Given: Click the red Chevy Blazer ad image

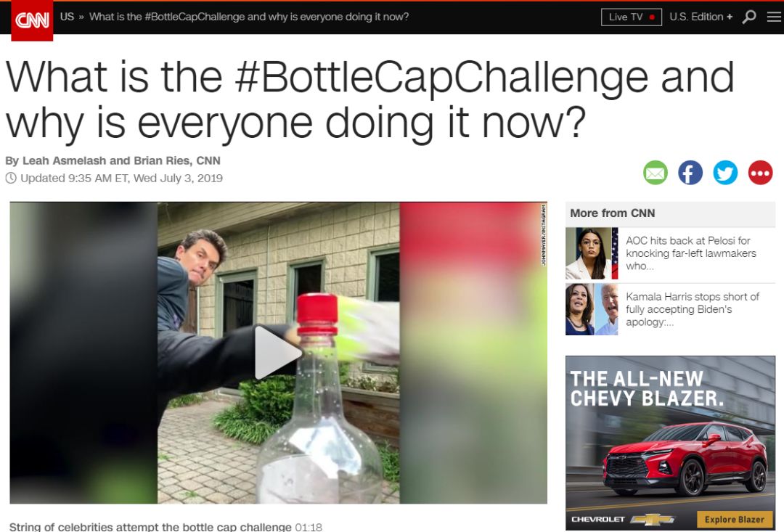Looking at the screenshot, I should tap(685, 459).
